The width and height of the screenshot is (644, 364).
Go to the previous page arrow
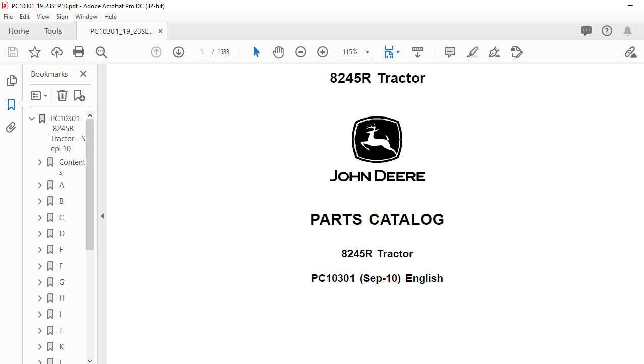point(156,52)
